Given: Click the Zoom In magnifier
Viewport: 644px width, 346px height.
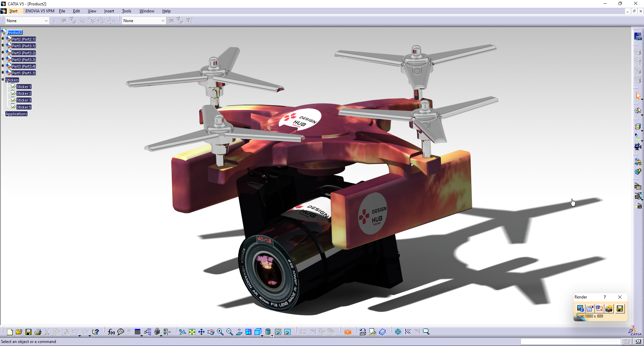Looking at the screenshot, I should 220,332.
